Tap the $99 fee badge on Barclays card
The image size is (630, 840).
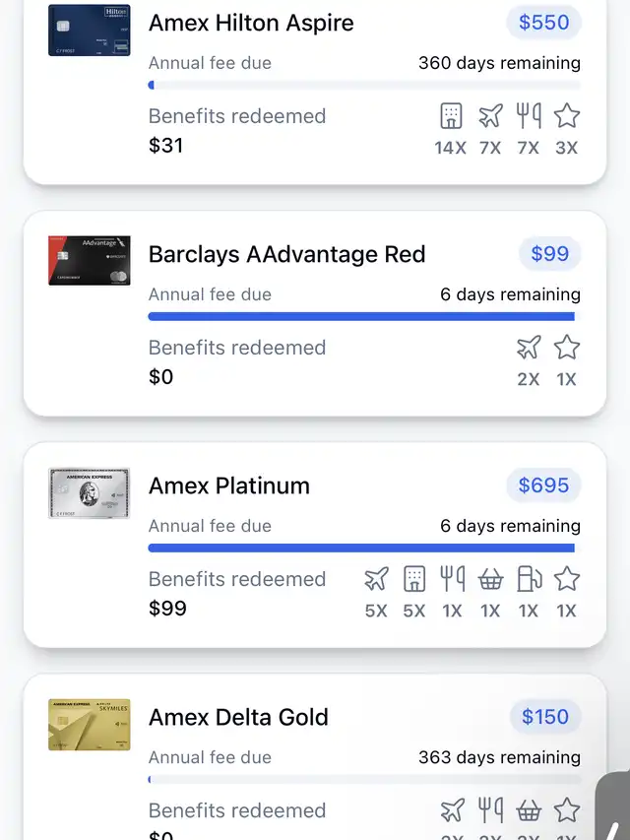click(x=549, y=254)
